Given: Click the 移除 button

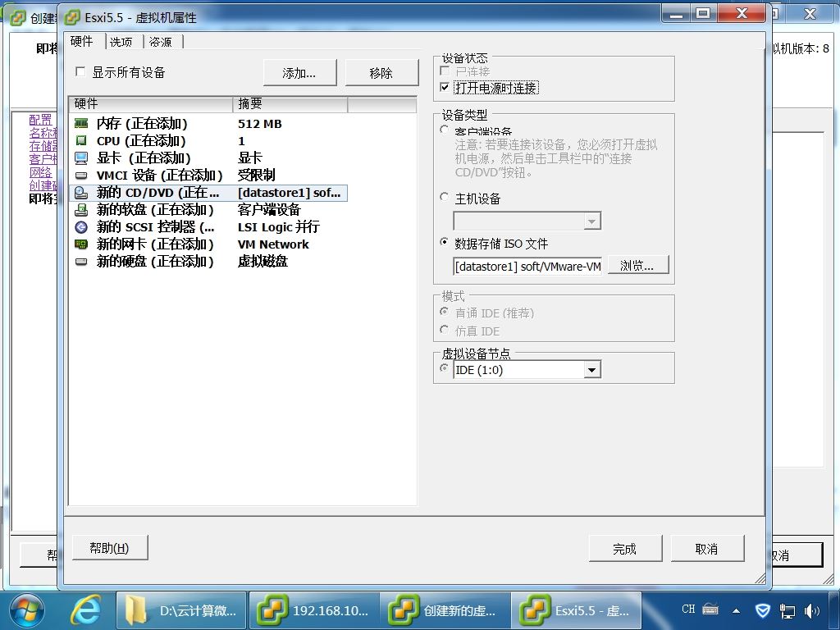Looking at the screenshot, I should [381, 73].
